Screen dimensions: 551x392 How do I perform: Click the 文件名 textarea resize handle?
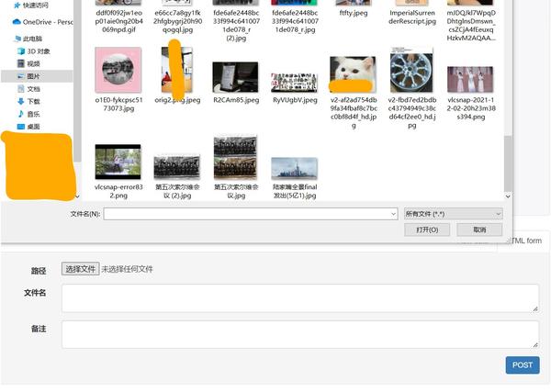pyautogui.click(x=535, y=308)
